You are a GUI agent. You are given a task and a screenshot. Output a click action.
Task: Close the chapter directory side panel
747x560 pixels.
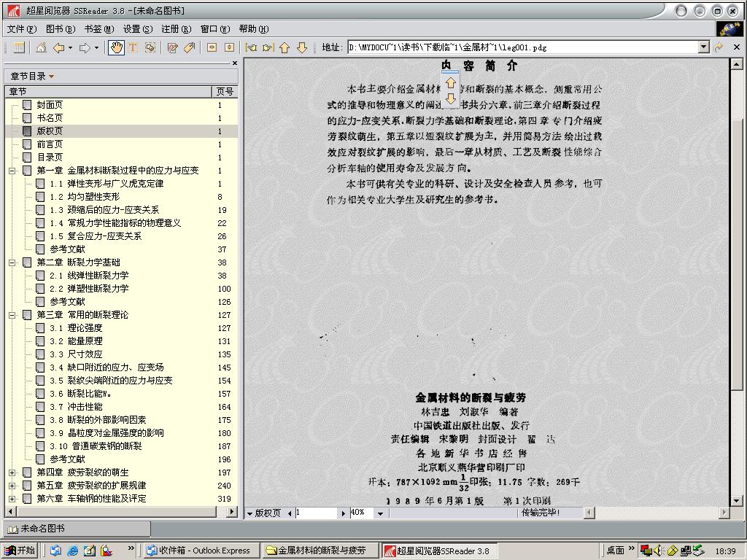[234, 63]
